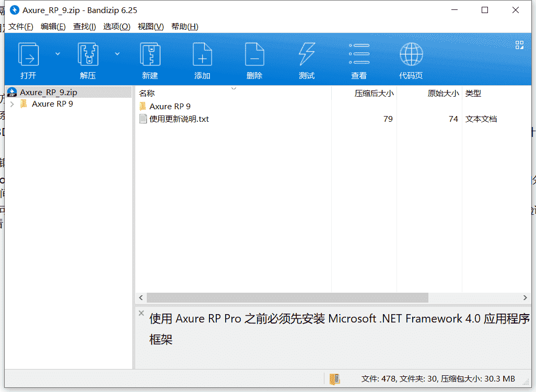Select Axure RP 9 folder in tree
The width and height of the screenshot is (536, 392).
[52, 104]
